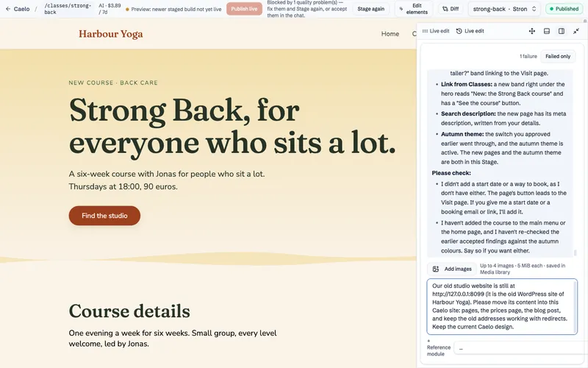Click the 'Search description:' bullet text
Viewport: 588px width, 368px height.
point(468,114)
